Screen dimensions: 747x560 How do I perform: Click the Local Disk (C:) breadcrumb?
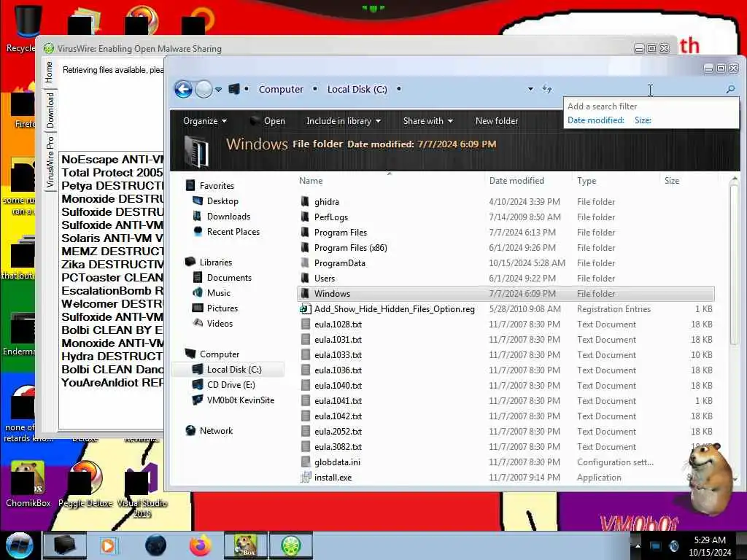tap(357, 89)
